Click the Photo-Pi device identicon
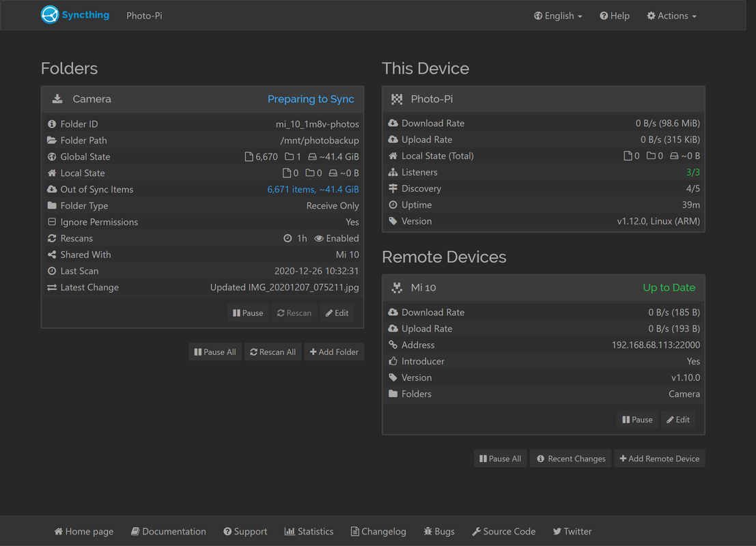The height and width of the screenshot is (546, 756). (397, 99)
